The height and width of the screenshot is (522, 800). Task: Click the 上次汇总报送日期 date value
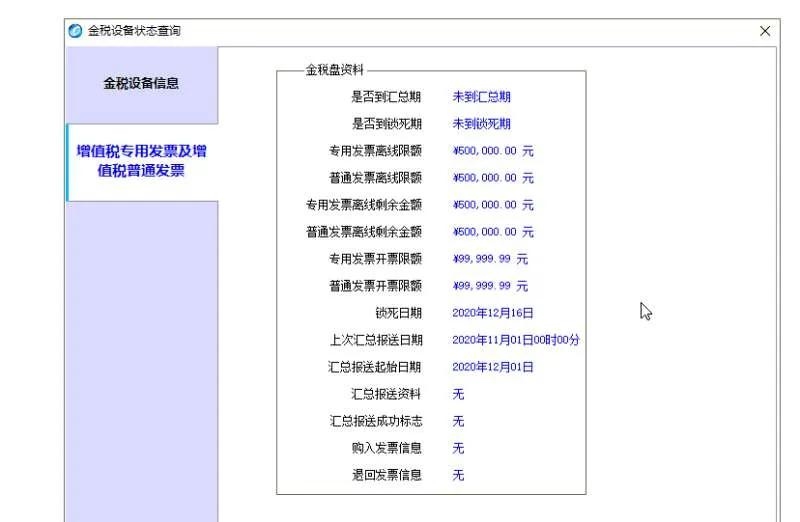tap(516, 340)
